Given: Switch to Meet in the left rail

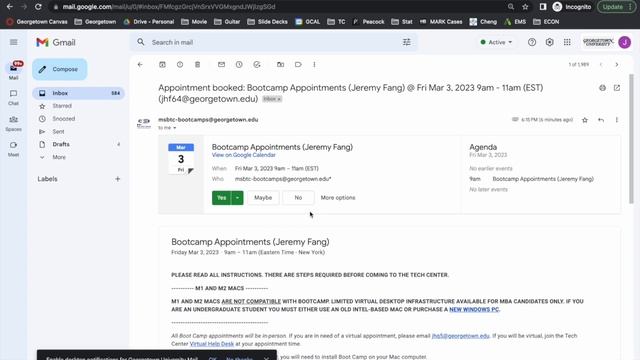Looking at the screenshot, I should (13, 149).
